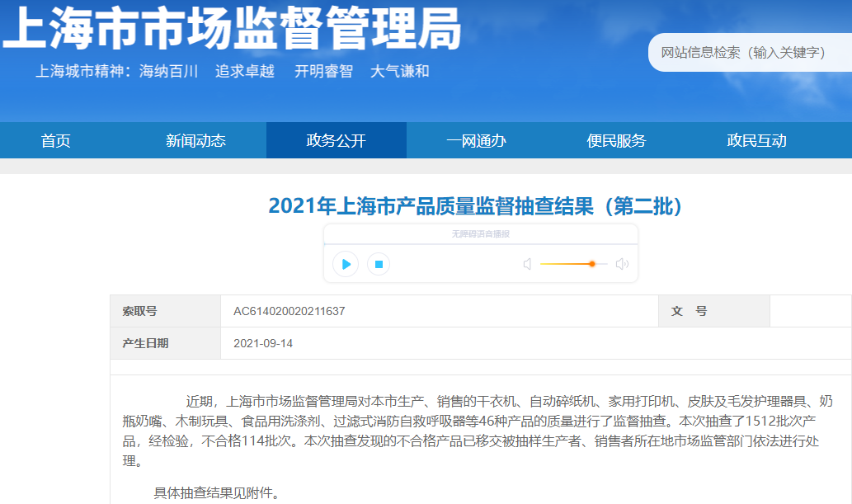The width and height of the screenshot is (852, 504).
Task: Click the 具体抽查结果见附件 text line
Action: coord(217,494)
